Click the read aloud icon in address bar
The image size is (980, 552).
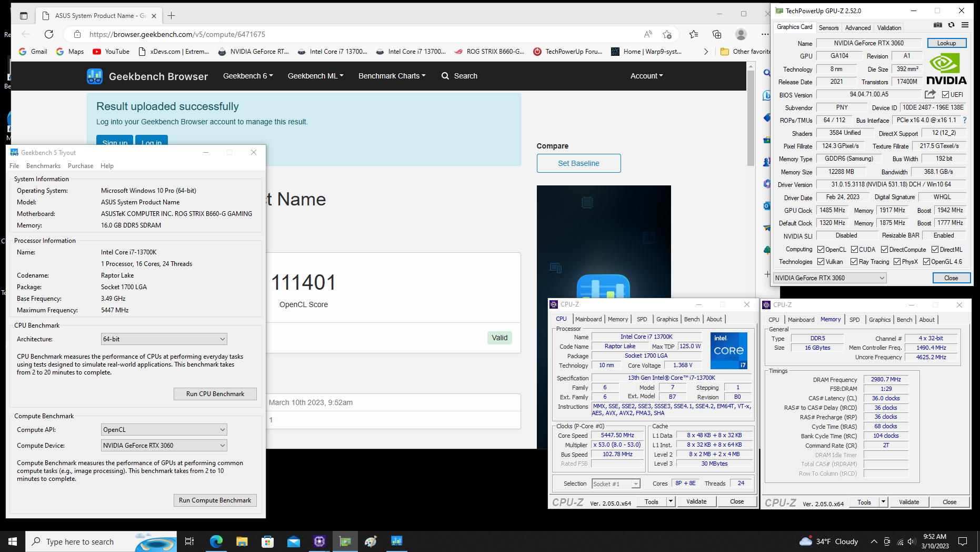pyautogui.click(x=648, y=34)
